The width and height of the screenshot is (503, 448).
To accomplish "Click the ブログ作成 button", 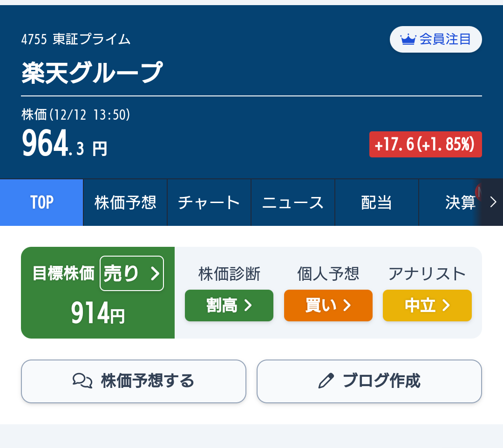I will (x=369, y=381).
